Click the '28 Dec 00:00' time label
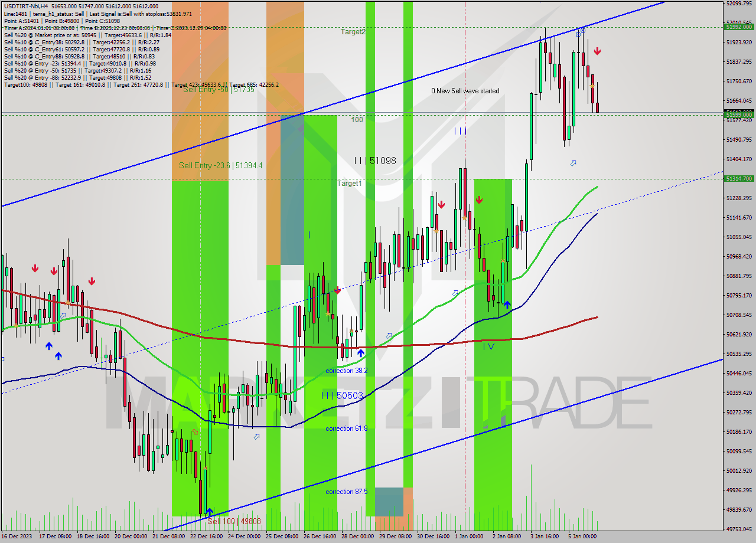Viewport: 756px width, 543px height. (x=357, y=537)
